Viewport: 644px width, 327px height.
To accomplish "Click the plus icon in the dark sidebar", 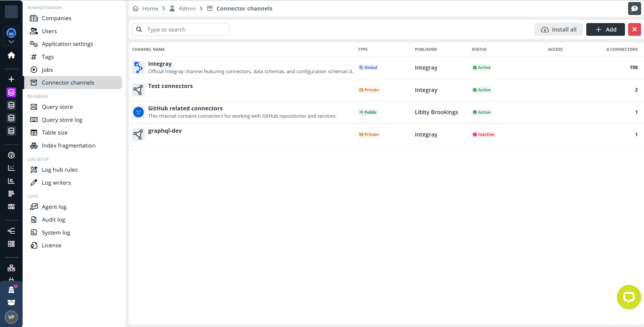I will point(11,79).
